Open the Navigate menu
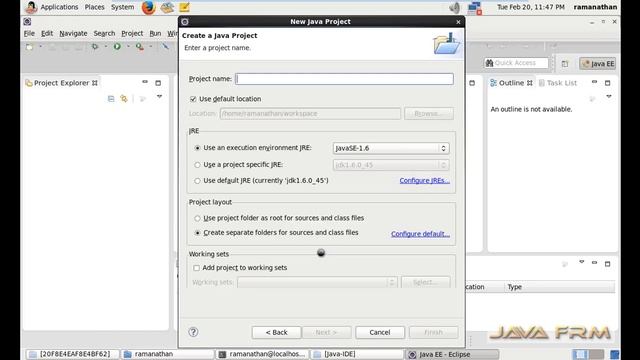Image resolution: width=640 pixels, height=360 pixels. (x=73, y=33)
